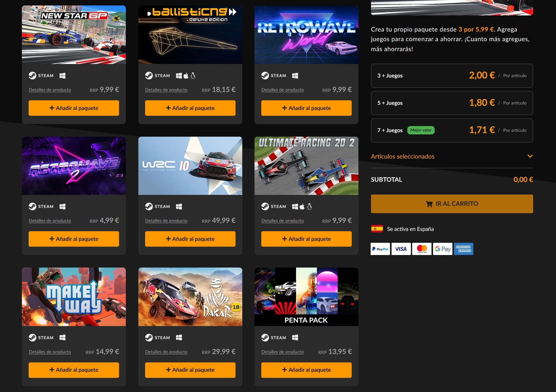Expand the Artículos seleccionados section chevron
The height and width of the screenshot is (392, 556).
click(530, 156)
